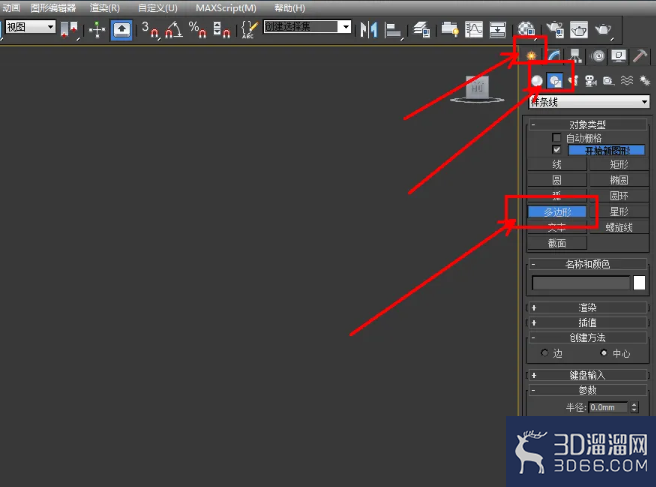Select the 中心 creation method radio
Image resolution: width=656 pixels, height=487 pixels.
coord(603,353)
